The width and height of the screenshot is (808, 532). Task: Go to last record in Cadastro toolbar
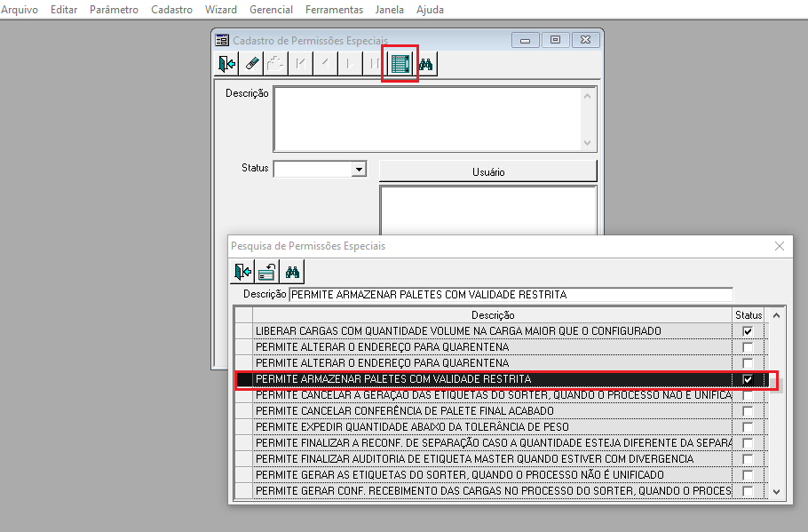[375, 64]
